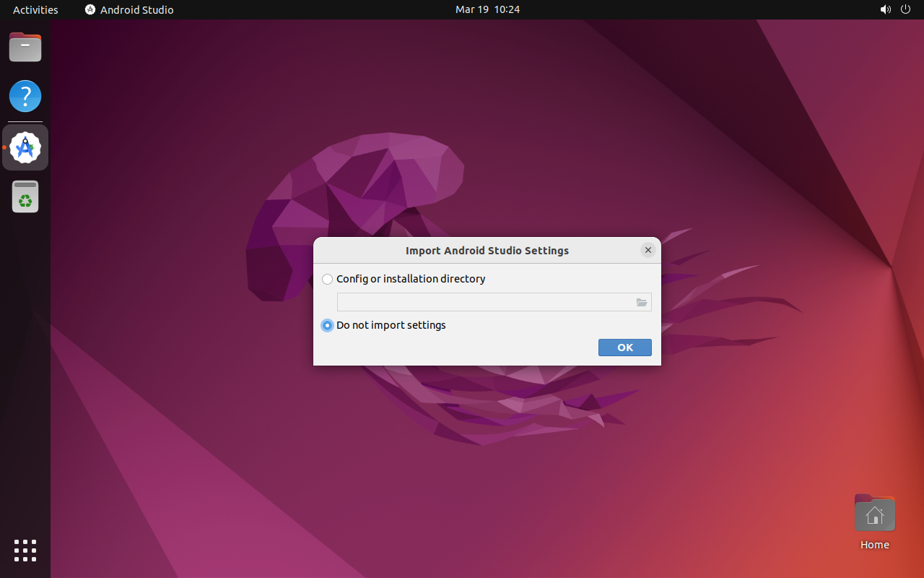The width and height of the screenshot is (924, 578).
Task: Click the "Import Android Studio Settings" title text
Action: tap(487, 251)
